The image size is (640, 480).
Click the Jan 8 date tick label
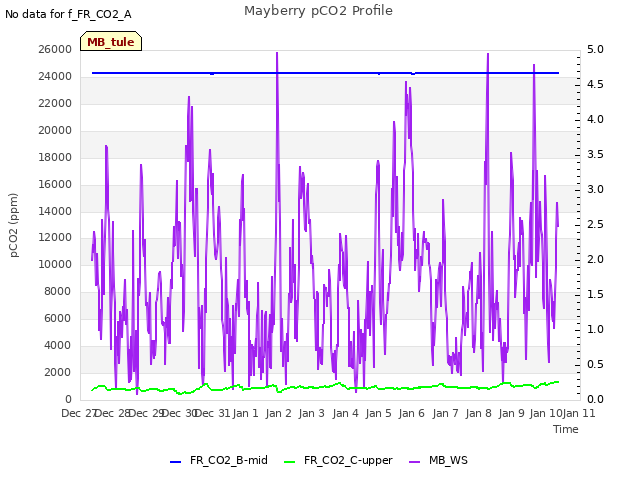(x=478, y=413)
